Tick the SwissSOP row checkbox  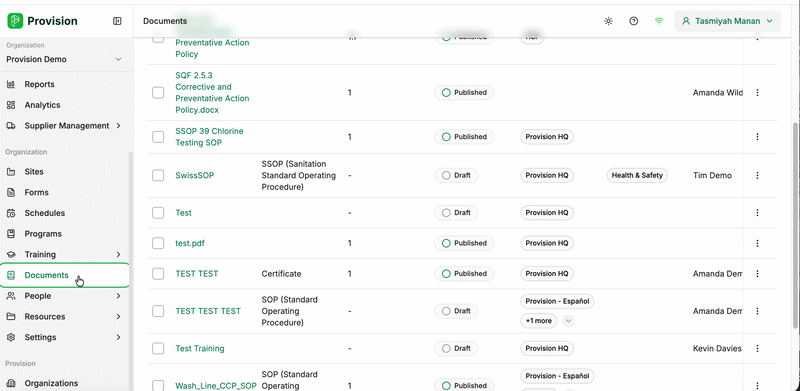158,175
